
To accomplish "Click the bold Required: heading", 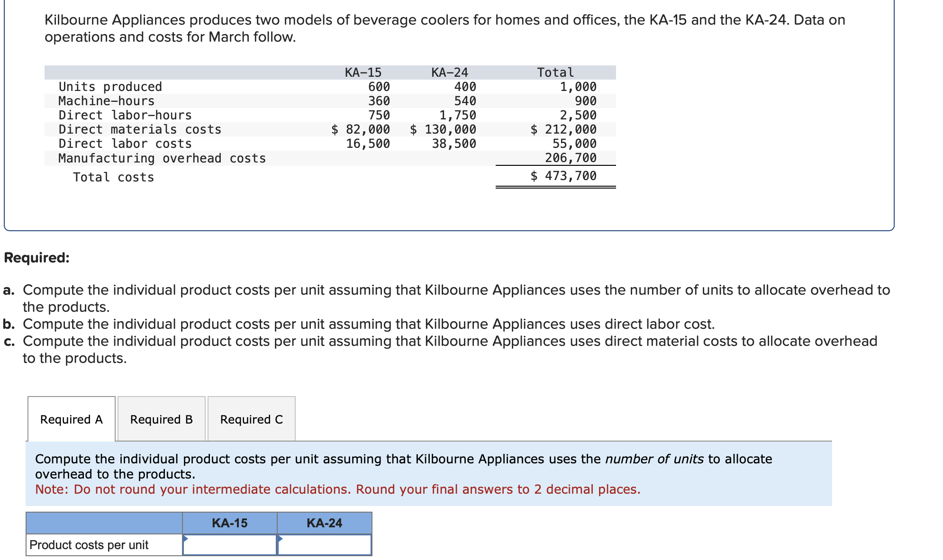I will pos(36,258).
